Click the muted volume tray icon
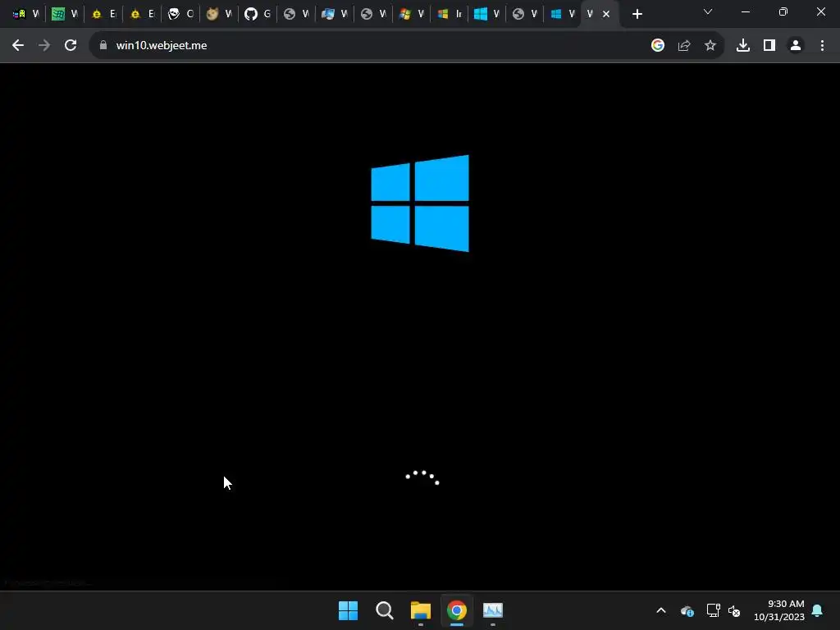Viewport: 840px width, 630px height. [x=734, y=610]
